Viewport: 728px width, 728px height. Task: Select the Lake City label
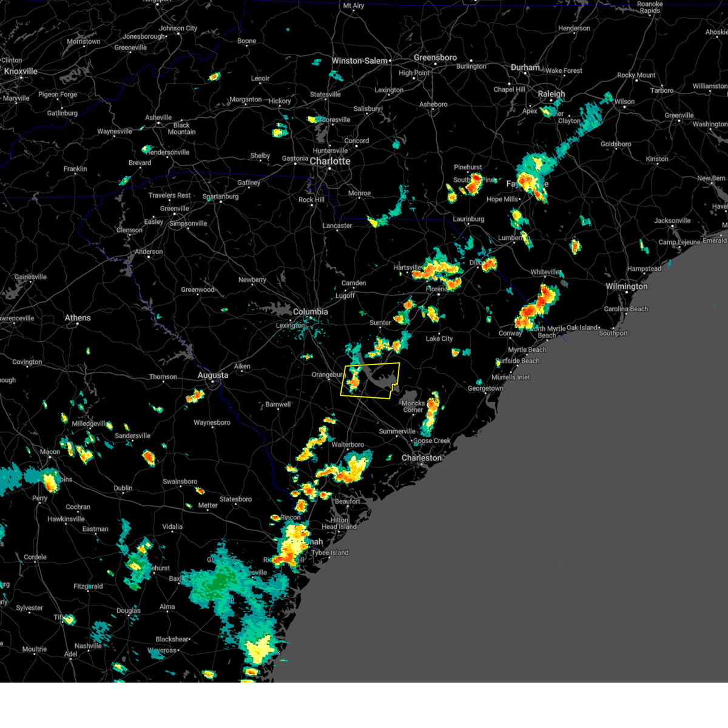(x=439, y=339)
